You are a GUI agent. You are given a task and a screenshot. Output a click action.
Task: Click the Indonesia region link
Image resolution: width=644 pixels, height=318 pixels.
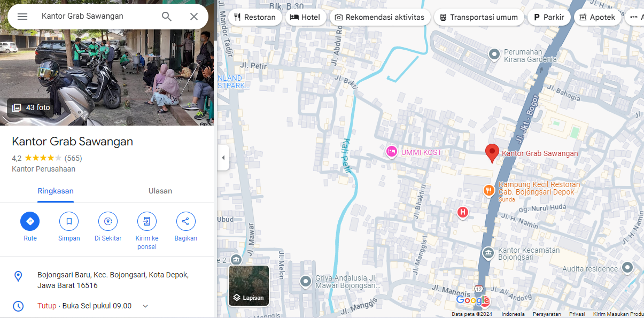click(513, 314)
